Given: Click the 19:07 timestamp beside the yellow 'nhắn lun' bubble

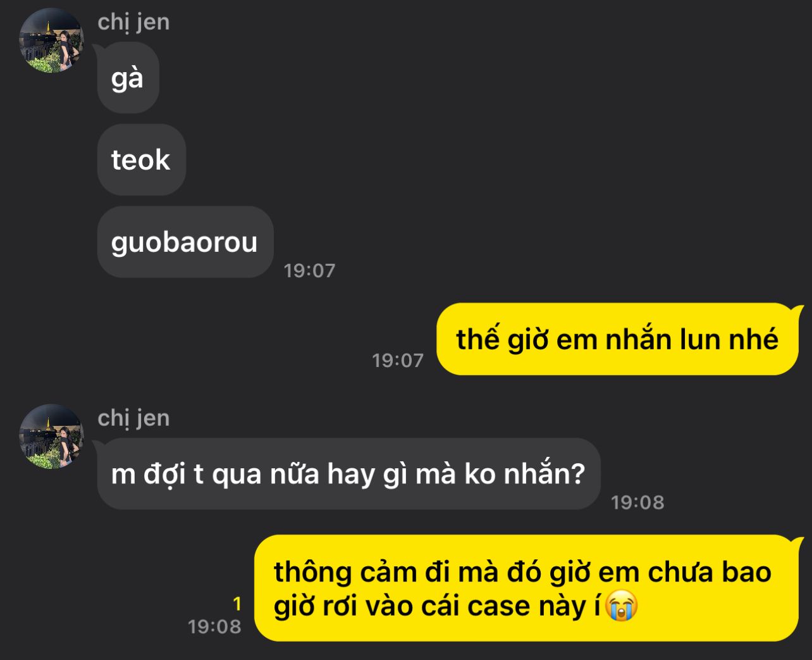Looking at the screenshot, I should 398,360.
